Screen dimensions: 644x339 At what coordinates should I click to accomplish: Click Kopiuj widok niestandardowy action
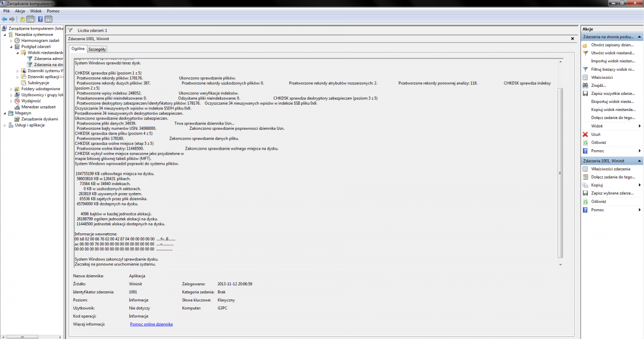(x=613, y=109)
